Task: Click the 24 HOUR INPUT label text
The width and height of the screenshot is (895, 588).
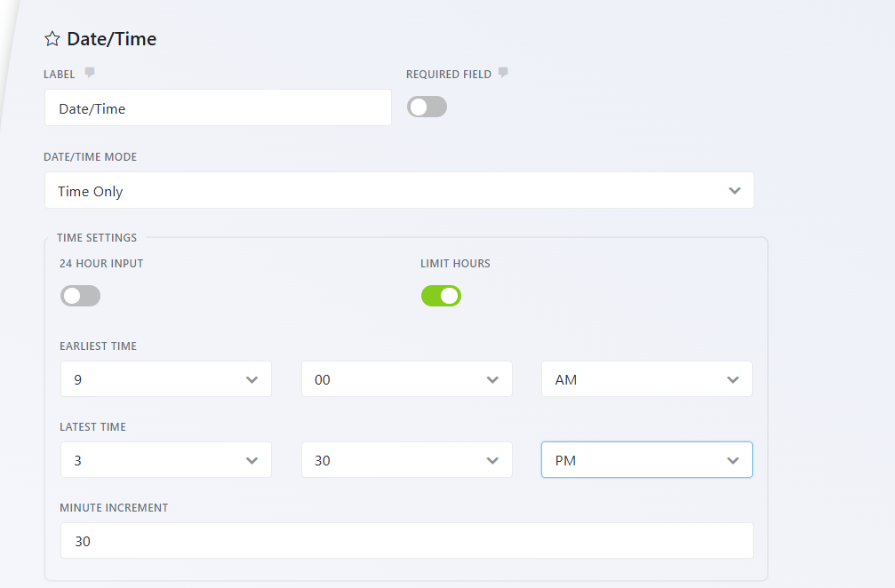Action: tap(101, 264)
